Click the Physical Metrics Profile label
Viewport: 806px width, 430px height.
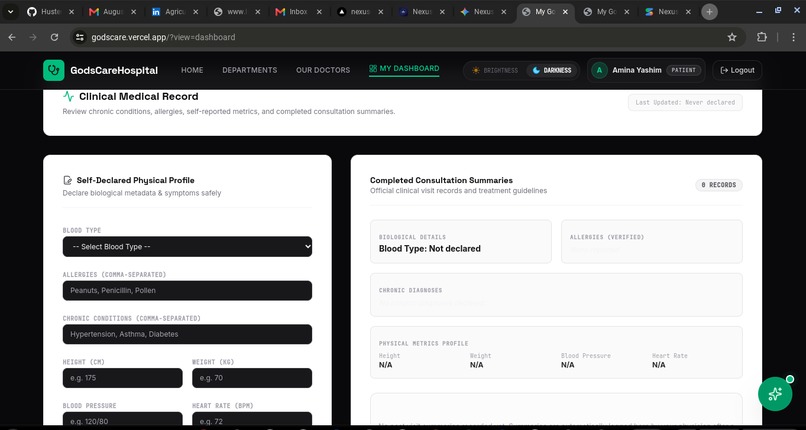pos(424,344)
